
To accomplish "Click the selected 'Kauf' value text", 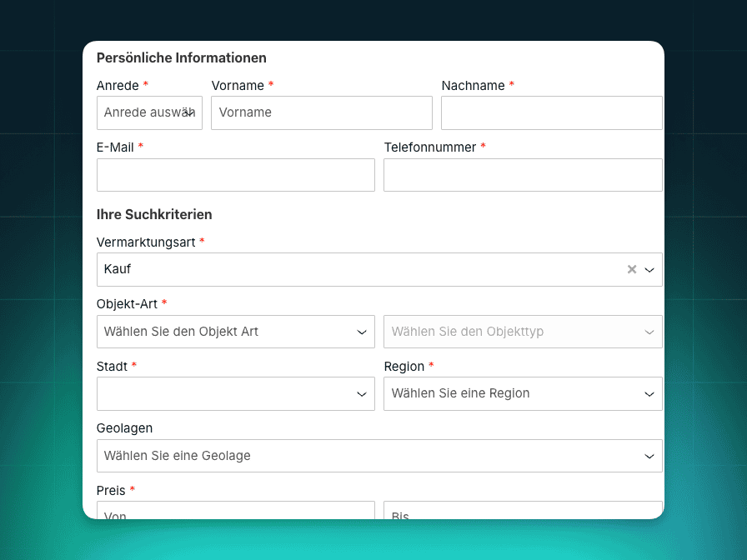I will pos(118,269).
